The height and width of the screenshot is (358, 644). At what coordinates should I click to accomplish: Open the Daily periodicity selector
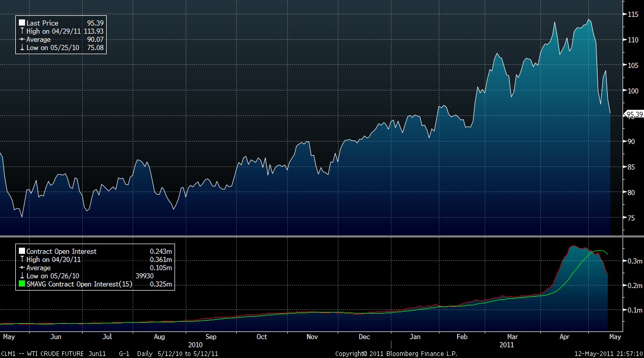click(144, 353)
